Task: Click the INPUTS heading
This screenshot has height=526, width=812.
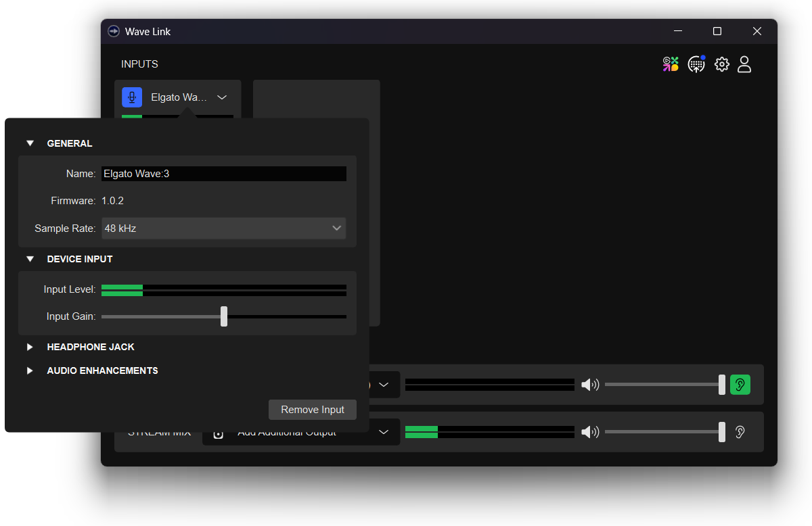Action: (x=139, y=64)
